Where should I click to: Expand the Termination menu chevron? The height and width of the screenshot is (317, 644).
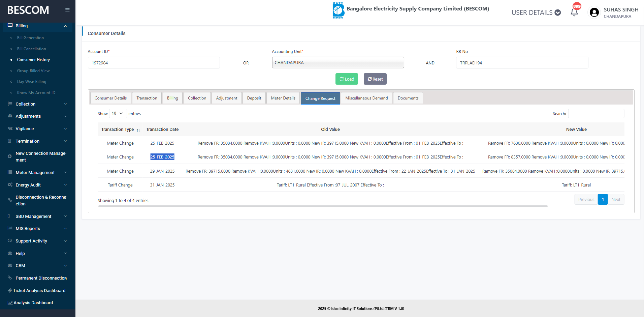[x=65, y=141]
